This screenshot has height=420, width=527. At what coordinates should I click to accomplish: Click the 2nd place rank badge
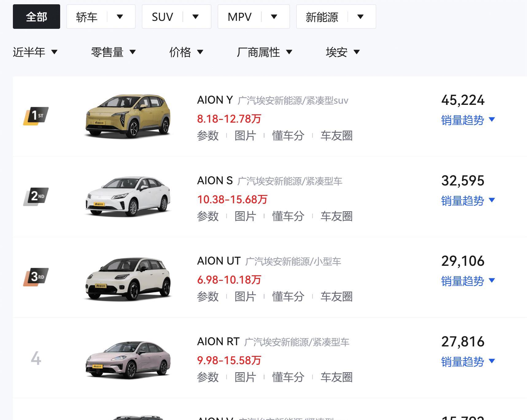pyautogui.click(x=36, y=196)
